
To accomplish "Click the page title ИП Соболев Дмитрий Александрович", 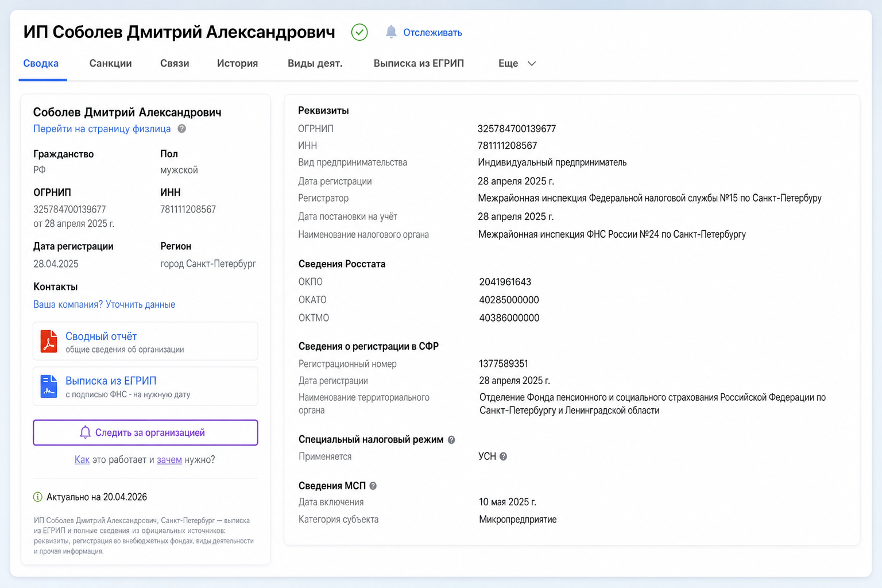I will pyautogui.click(x=179, y=32).
